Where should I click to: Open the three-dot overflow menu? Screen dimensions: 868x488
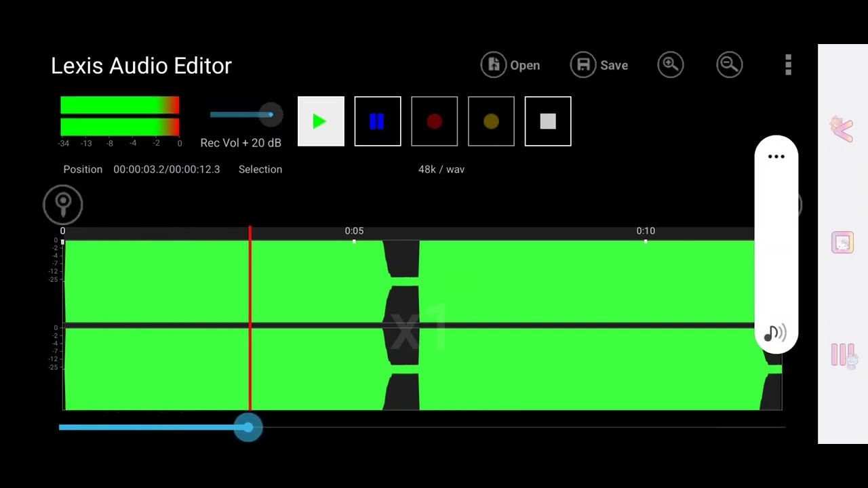[x=788, y=65]
